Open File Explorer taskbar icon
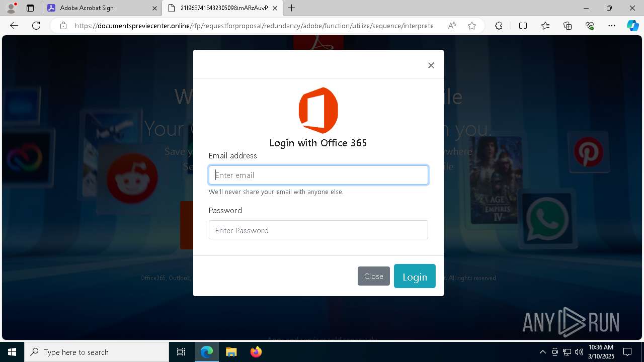The height and width of the screenshot is (362, 644). [231, 352]
